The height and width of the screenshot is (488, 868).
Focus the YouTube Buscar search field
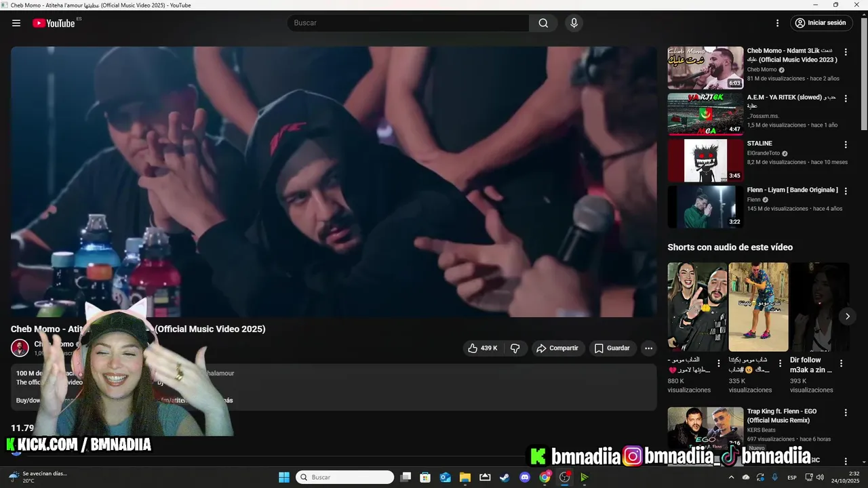[x=409, y=23]
